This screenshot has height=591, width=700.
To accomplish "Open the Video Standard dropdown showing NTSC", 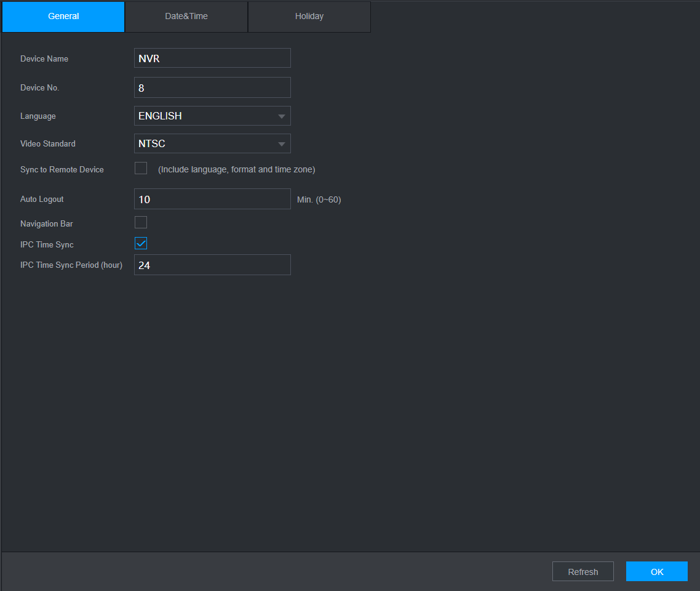I will coord(212,143).
